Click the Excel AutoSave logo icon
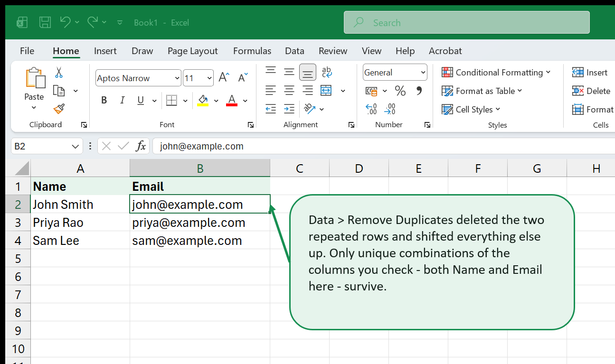This screenshot has width=615, height=364. pos(22,22)
